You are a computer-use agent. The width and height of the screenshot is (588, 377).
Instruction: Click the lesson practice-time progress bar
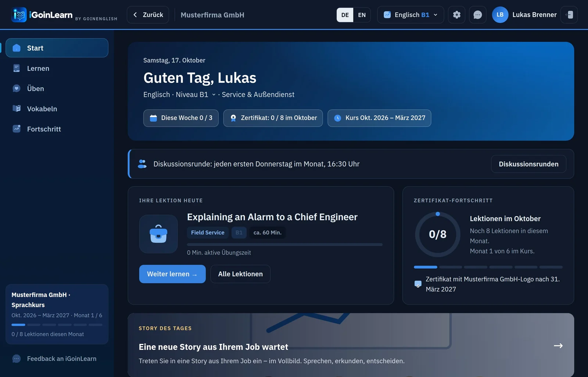coord(285,245)
